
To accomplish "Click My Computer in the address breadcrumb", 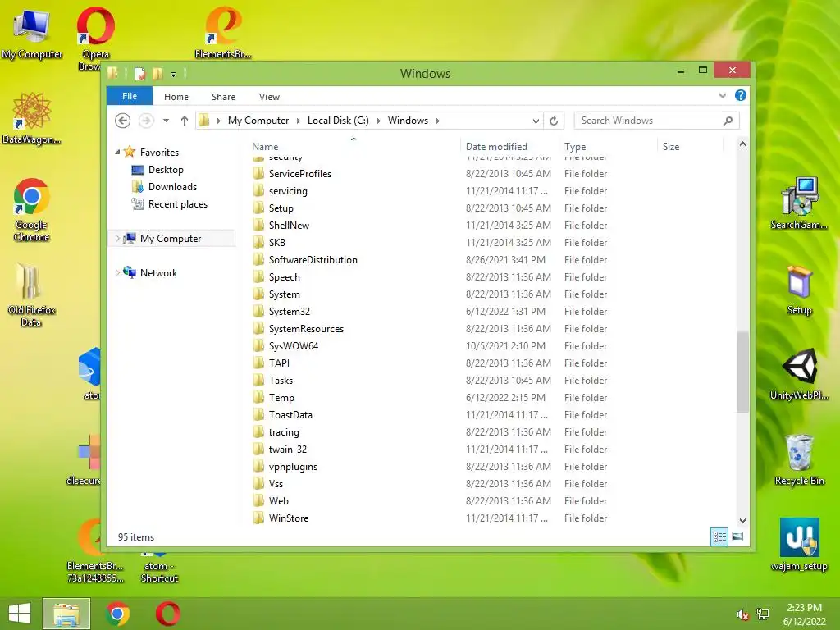I will coord(258,121).
